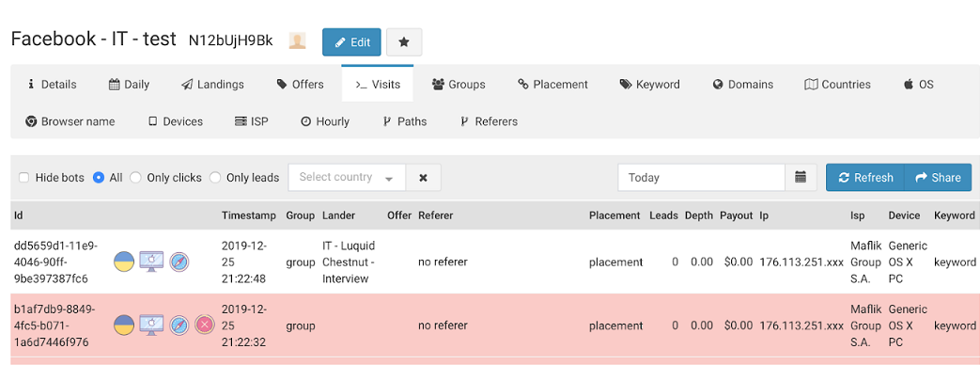Image resolution: width=980 pixels, height=365 pixels.
Task: Click the Safari browser icon in b1af7db9 row
Action: tap(179, 325)
